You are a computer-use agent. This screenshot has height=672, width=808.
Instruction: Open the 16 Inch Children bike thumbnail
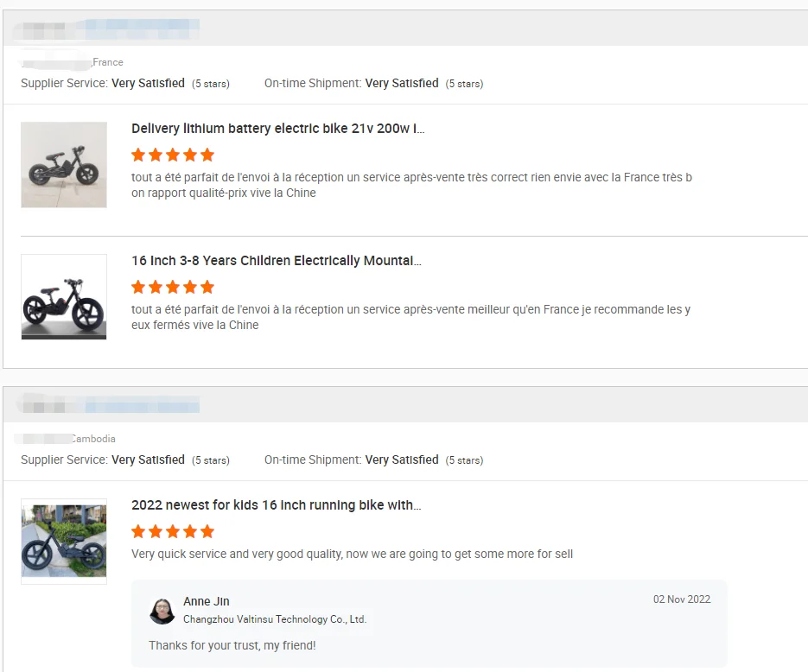(x=64, y=296)
